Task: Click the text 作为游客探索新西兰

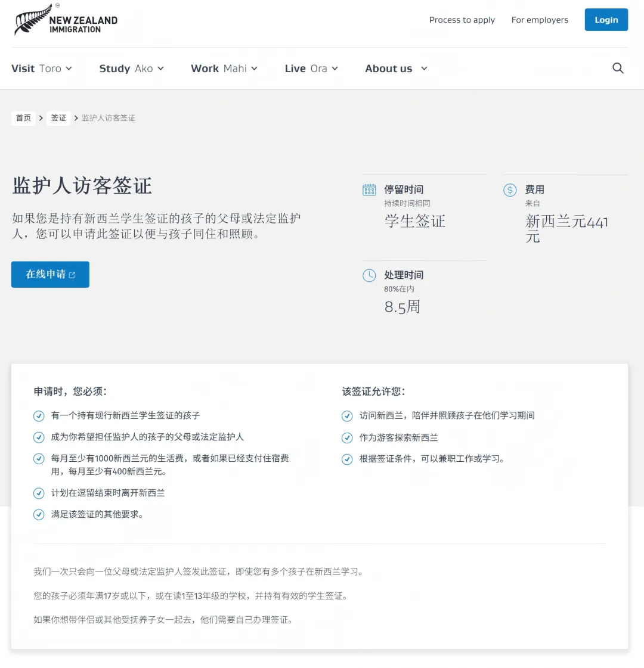Action: click(x=398, y=437)
